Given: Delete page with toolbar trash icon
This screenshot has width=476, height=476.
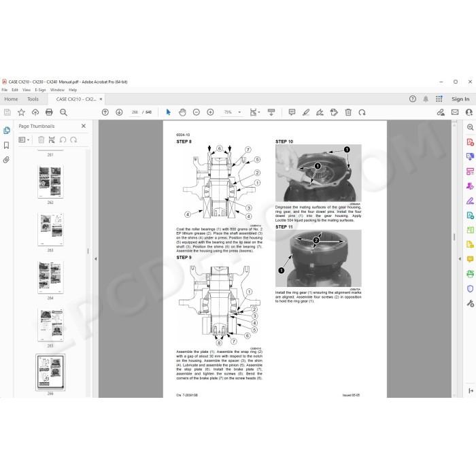Looking at the screenshot, I should click(348, 112).
